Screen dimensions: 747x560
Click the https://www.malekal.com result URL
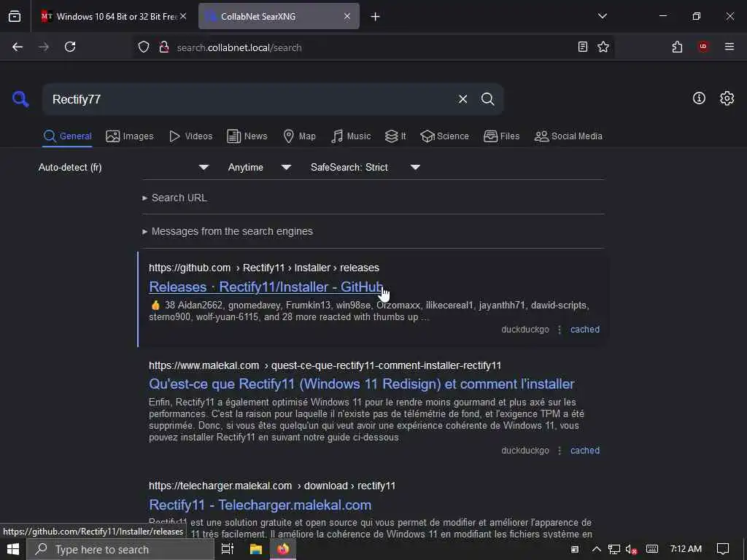tap(325, 365)
